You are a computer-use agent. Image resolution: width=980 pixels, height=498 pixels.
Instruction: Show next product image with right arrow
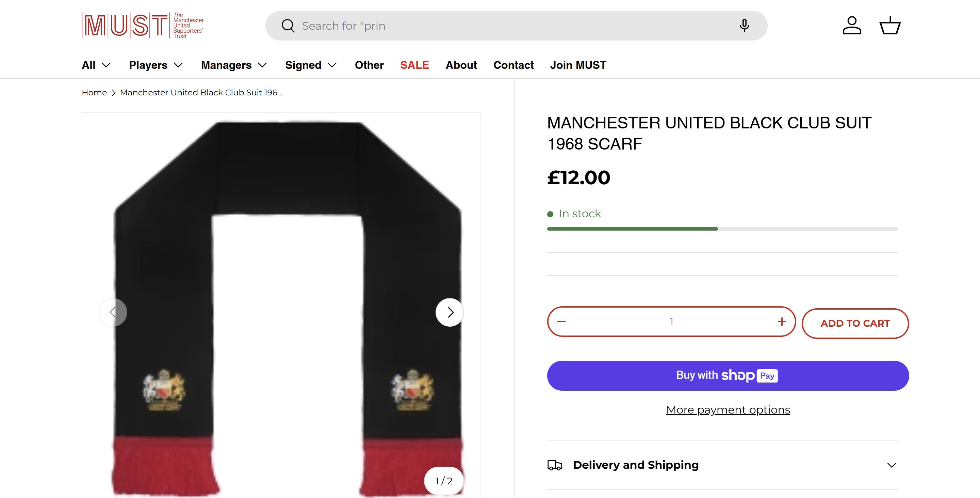[450, 312]
